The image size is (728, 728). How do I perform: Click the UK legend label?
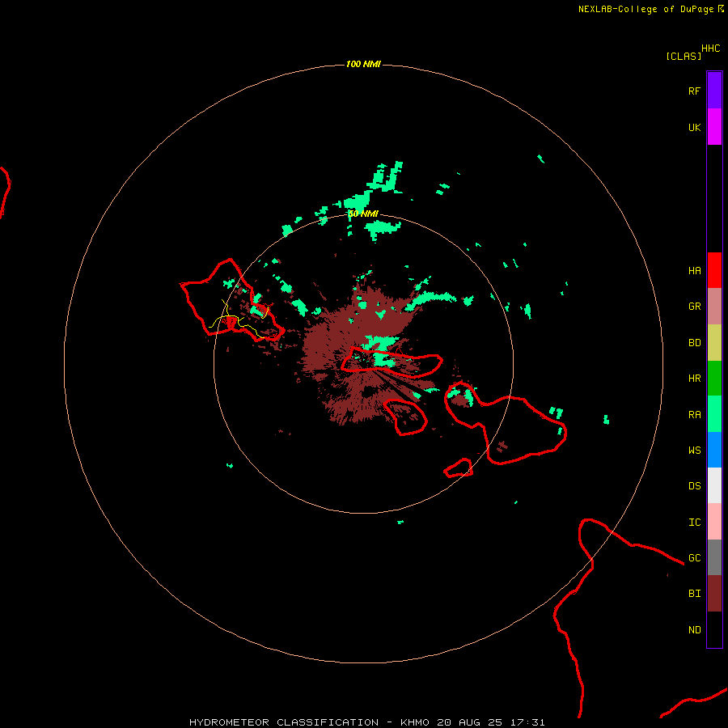tap(694, 127)
